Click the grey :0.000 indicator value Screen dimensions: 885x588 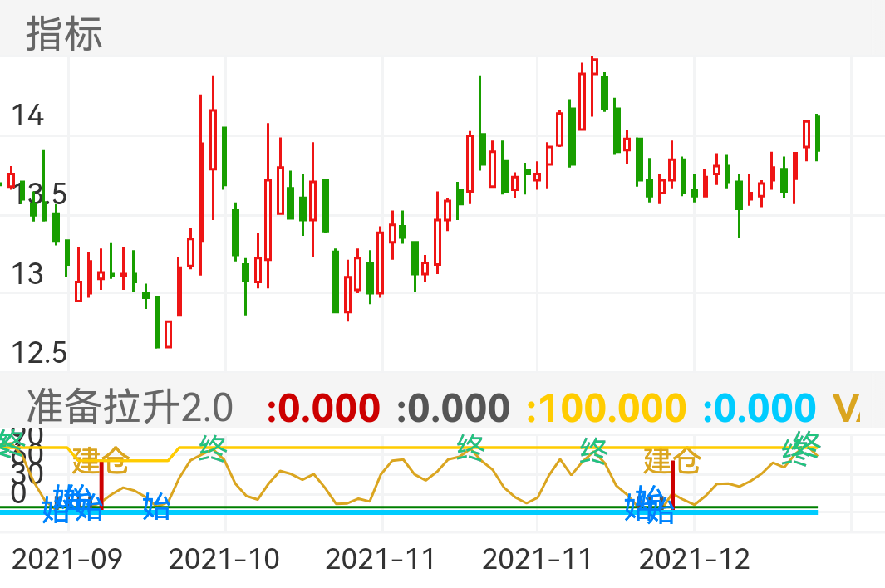tap(453, 408)
